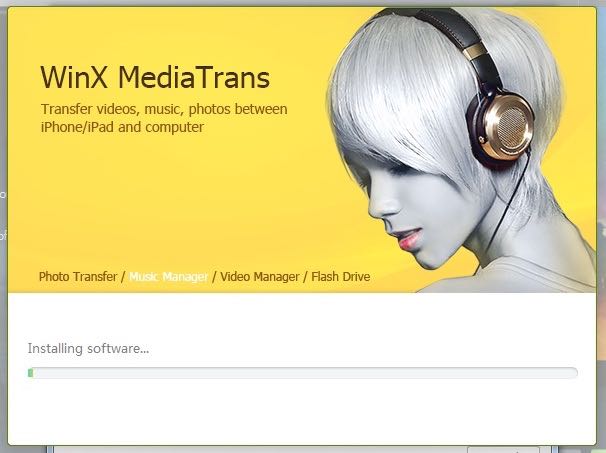Click the 'Photo Transfer' feature label
The image size is (606, 453).
[x=78, y=277]
